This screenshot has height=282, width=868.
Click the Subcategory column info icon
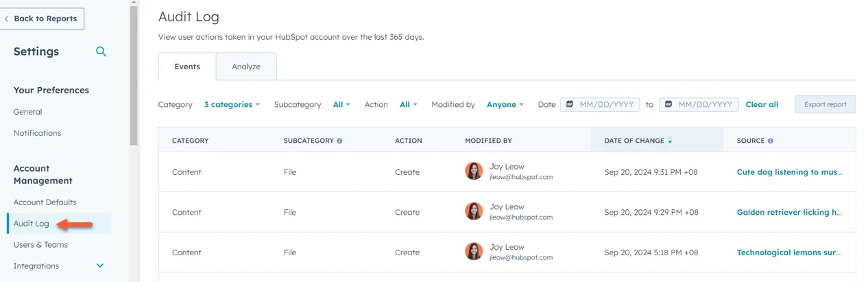click(x=339, y=141)
